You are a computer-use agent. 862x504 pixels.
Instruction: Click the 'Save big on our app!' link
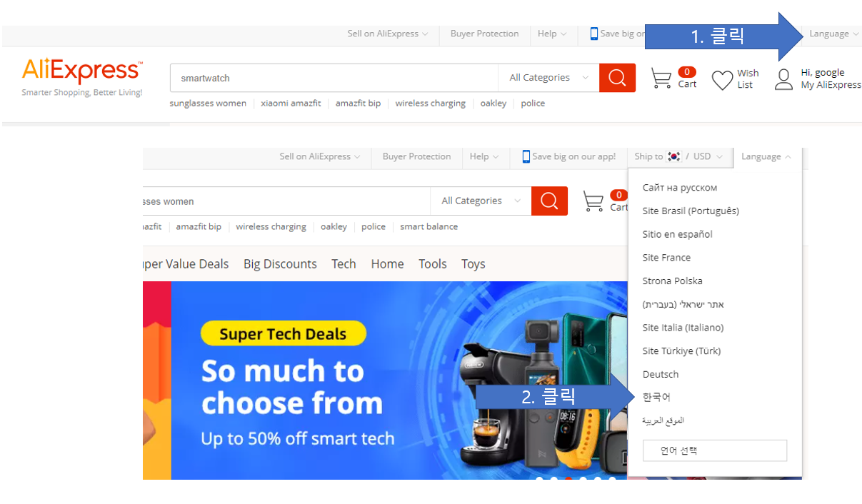point(573,156)
